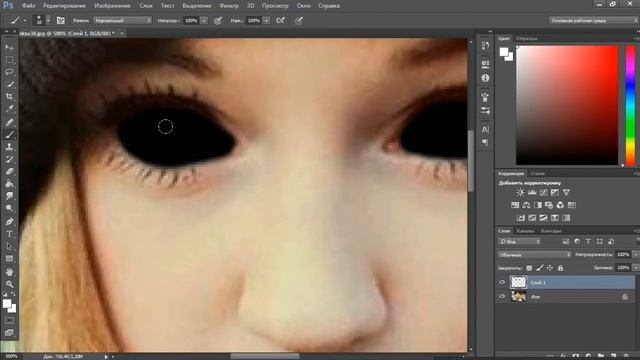Open the brush blending mode dropdown

(x=122, y=20)
